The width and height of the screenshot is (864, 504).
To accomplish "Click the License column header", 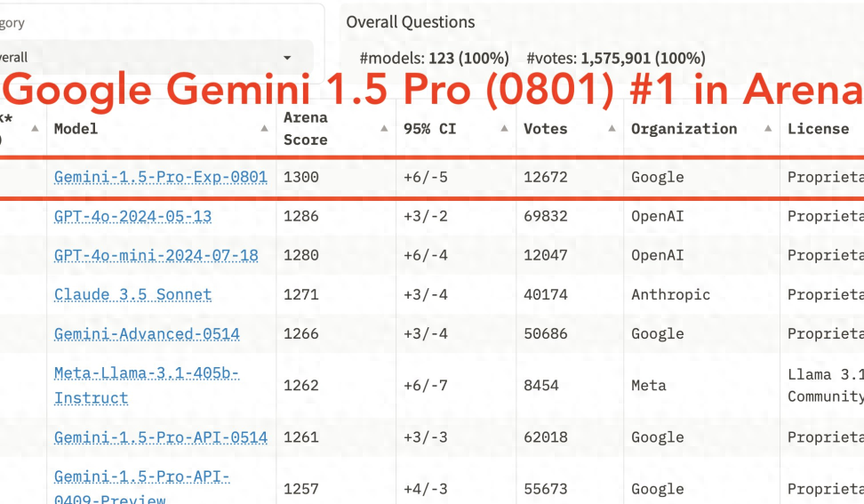I will click(818, 129).
